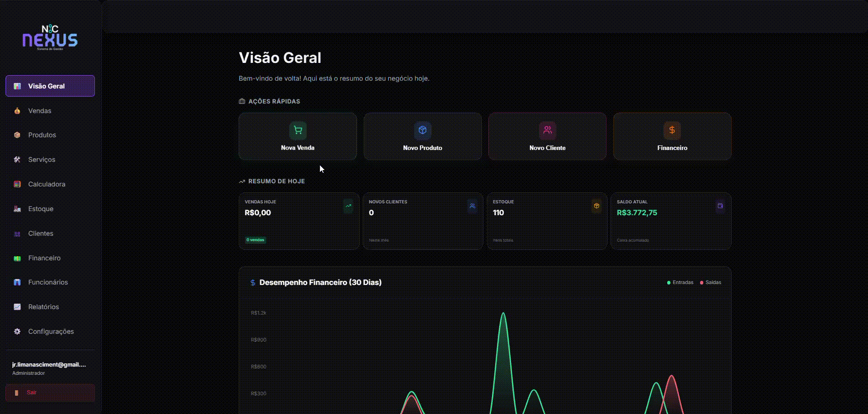Toggle the Saídas legend series
The height and width of the screenshot is (414, 868).
711,283
